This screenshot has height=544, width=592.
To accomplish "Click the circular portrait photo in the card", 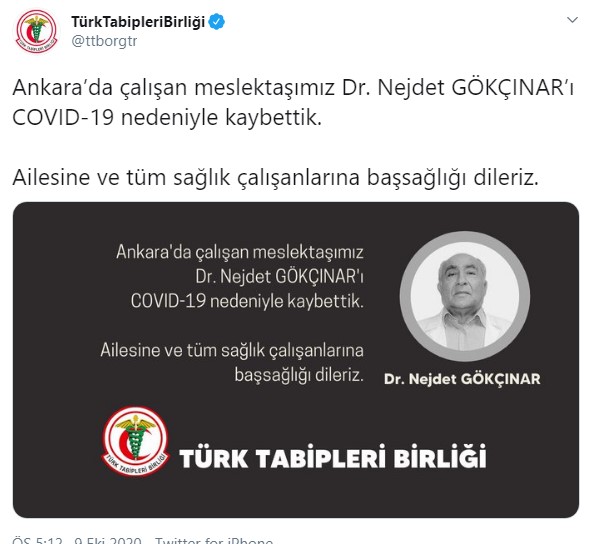I will pos(465,296).
